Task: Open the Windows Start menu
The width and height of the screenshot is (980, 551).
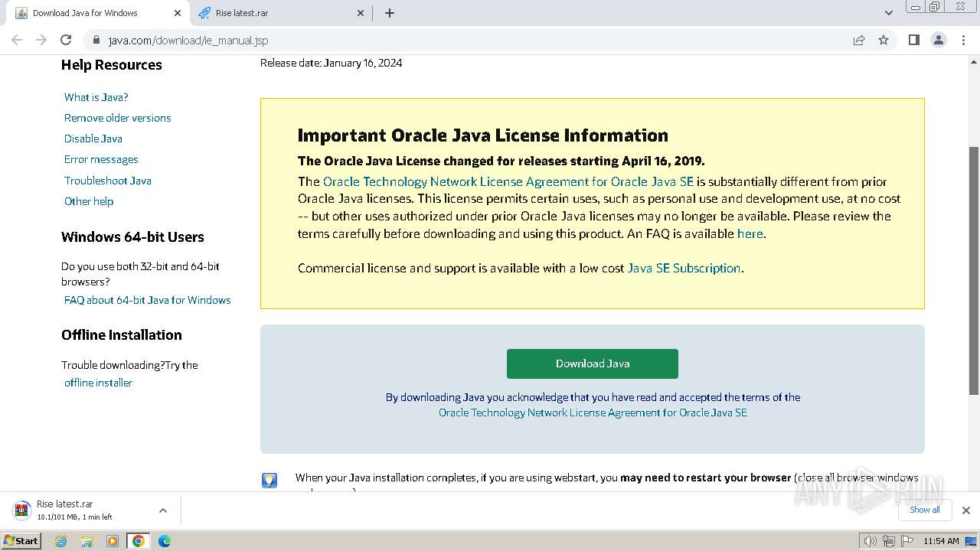Action: click(x=21, y=540)
